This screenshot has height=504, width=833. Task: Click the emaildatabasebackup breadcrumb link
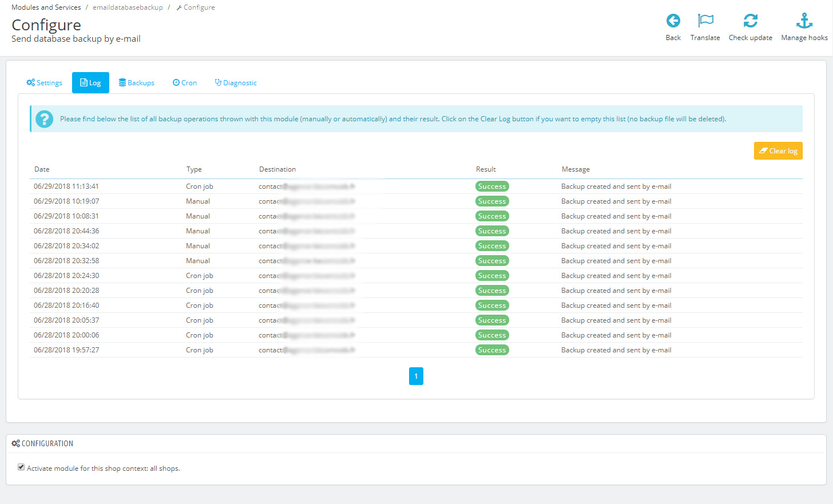(x=128, y=7)
